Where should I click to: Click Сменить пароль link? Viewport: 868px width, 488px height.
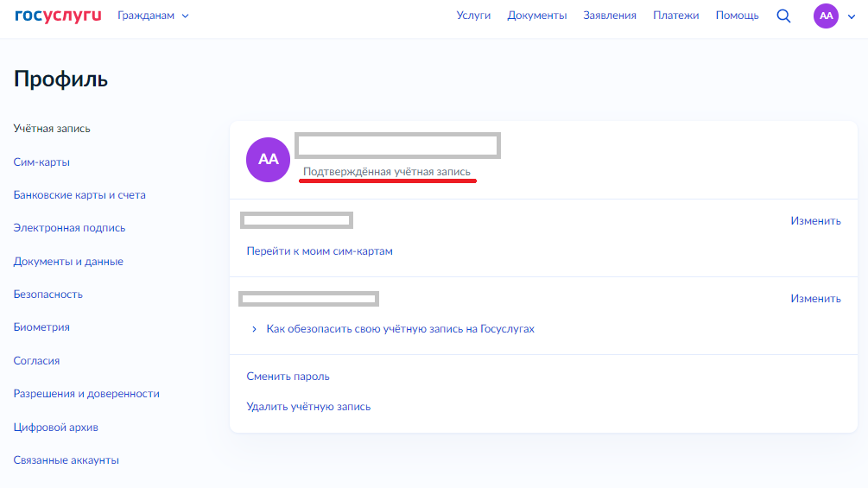click(x=288, y=377)
